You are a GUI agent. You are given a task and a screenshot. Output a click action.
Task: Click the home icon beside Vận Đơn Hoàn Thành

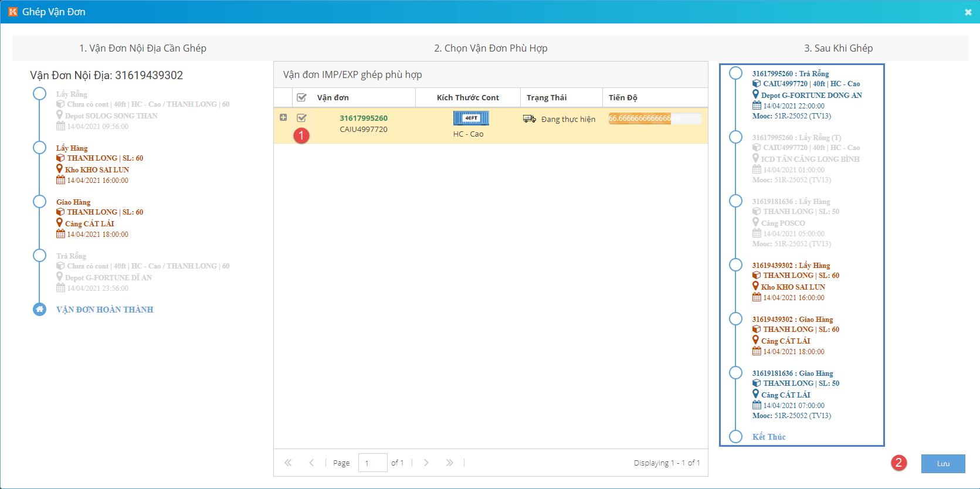coord(39,310)
